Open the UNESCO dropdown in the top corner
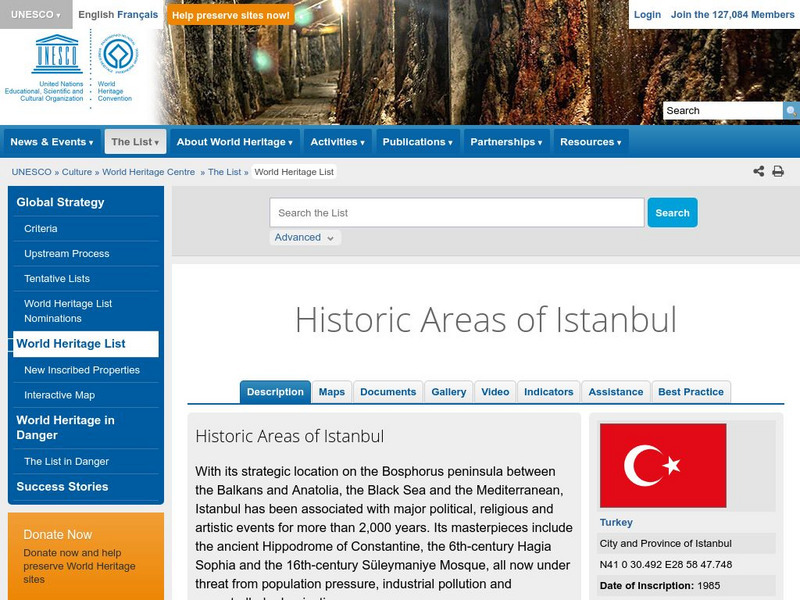Viewport: 800px width, 600px height. (x=36, y=14)
